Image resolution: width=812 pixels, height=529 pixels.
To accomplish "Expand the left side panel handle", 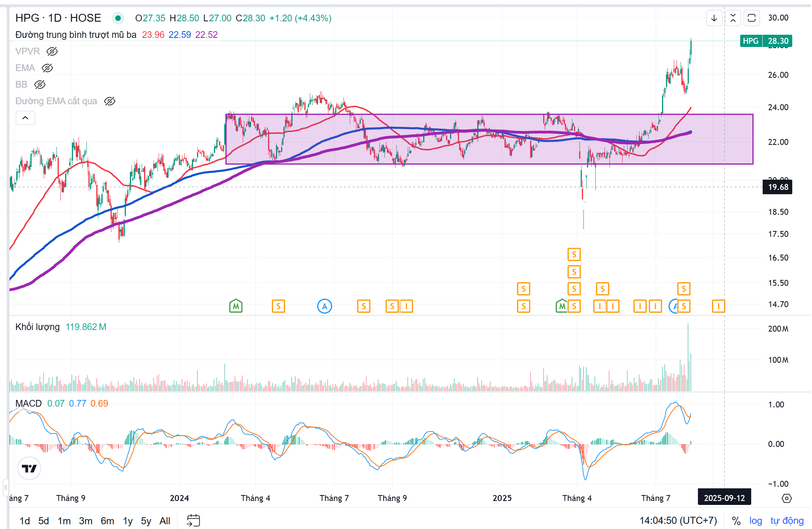I will pos(6,487).
